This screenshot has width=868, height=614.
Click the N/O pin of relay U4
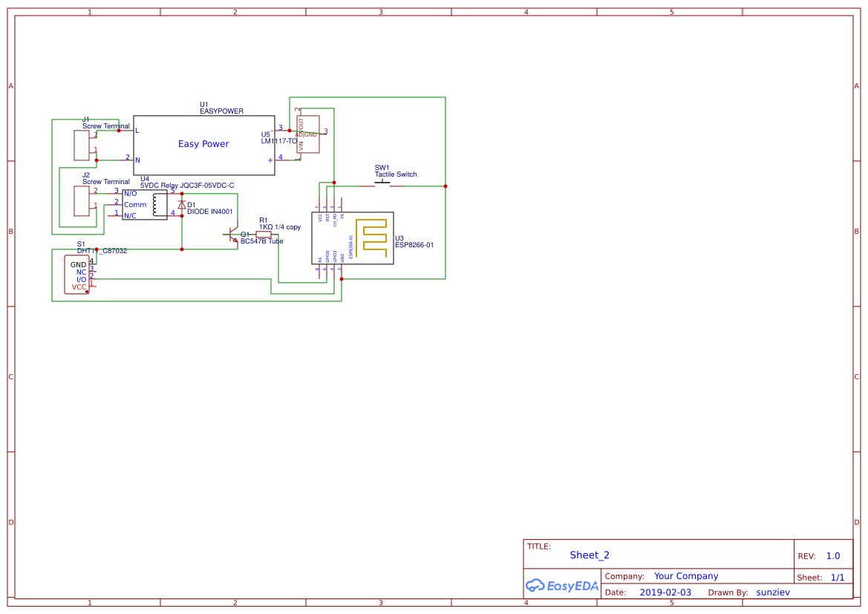129,192
